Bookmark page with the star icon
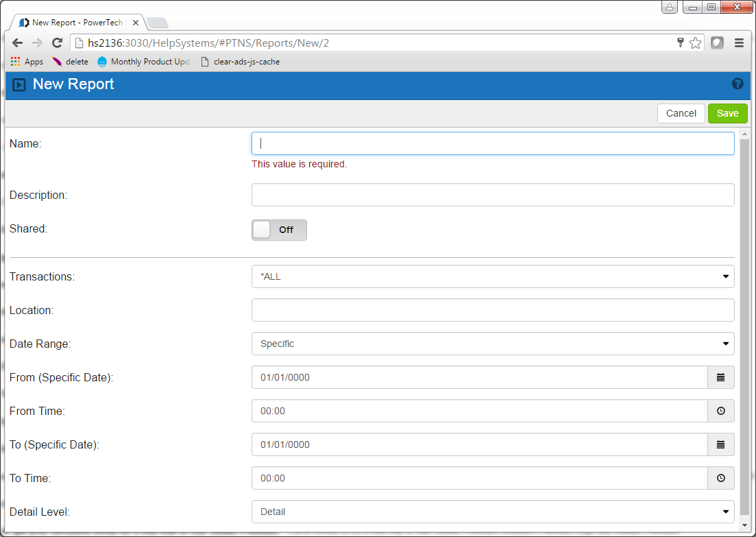 click(x=695, y=43)
